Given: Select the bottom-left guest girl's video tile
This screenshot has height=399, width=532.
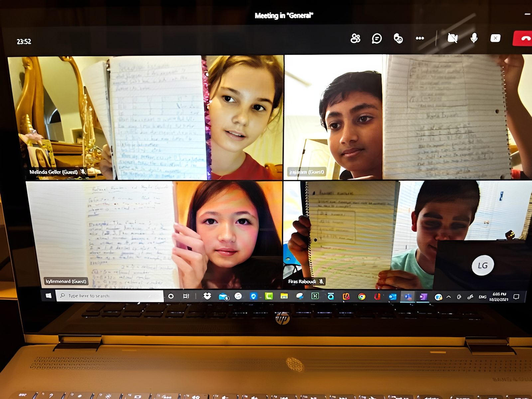Looking at the screenshot, I should [154, 235].
